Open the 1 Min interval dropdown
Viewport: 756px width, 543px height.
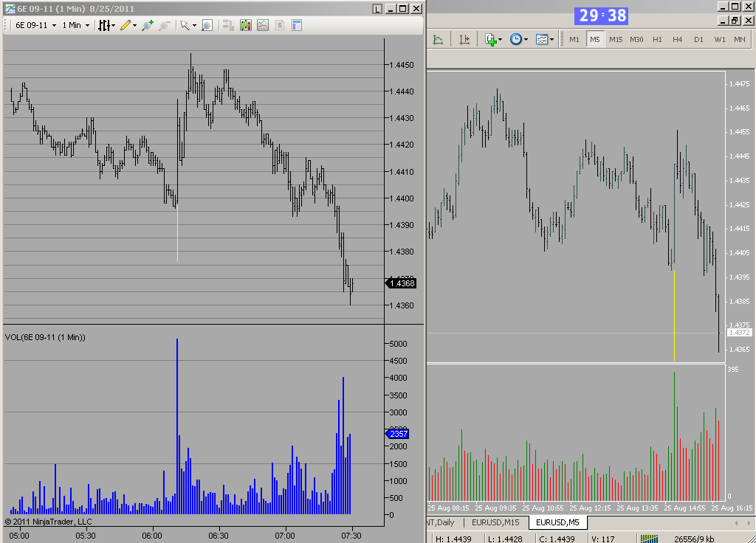point(76,26)
